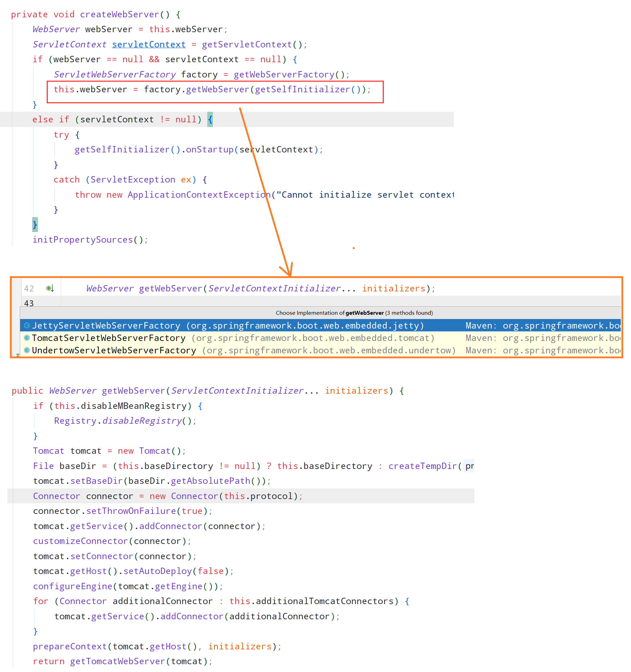Screen dimensions: 631x672
Task: Click the underlined servletContext variable declaration
Action: click(149, 45)
